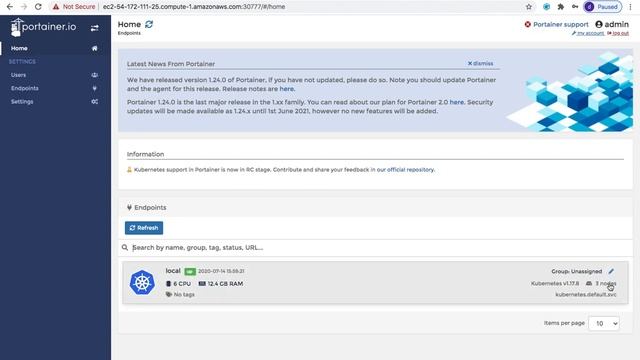Open the browser three-dot menu
This screenshot has height=360, width=640.
pos(631,7)
